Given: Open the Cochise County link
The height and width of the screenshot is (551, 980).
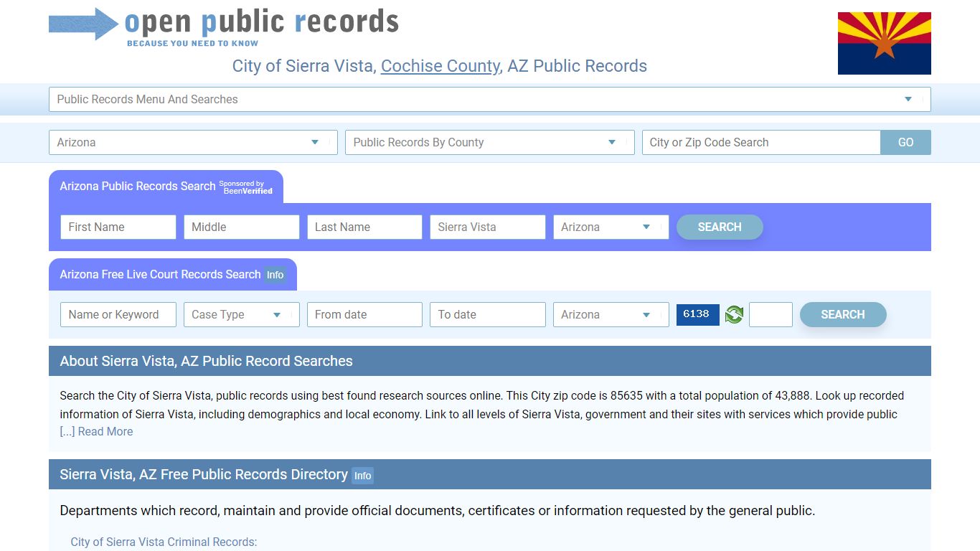Looking at the screenshot, I should pyautogui.click(x=440, y=66).
